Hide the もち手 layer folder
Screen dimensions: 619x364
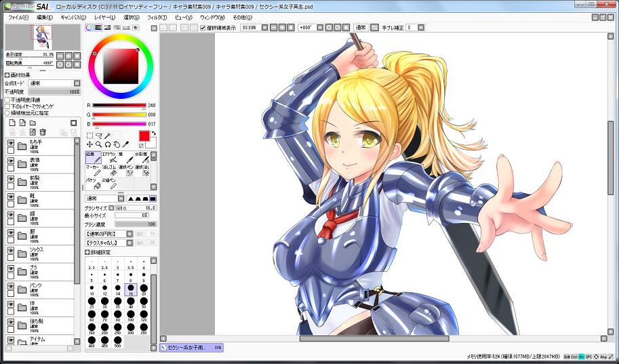pyautogui.click(x=10, y=143)
